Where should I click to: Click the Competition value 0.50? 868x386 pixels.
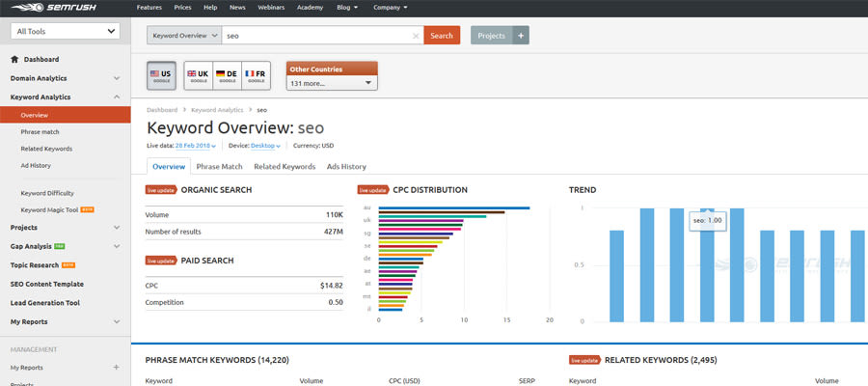pos(336,302)
